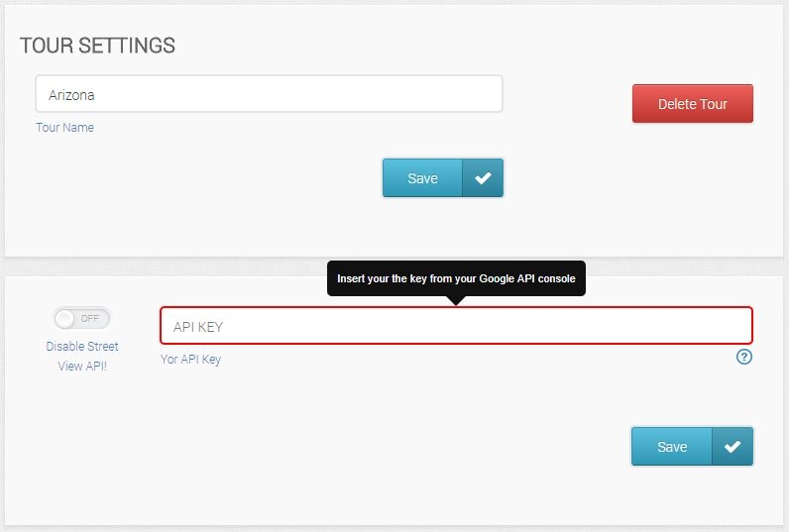
Task: Click the black Google API console tooltip
Action: 456,278
